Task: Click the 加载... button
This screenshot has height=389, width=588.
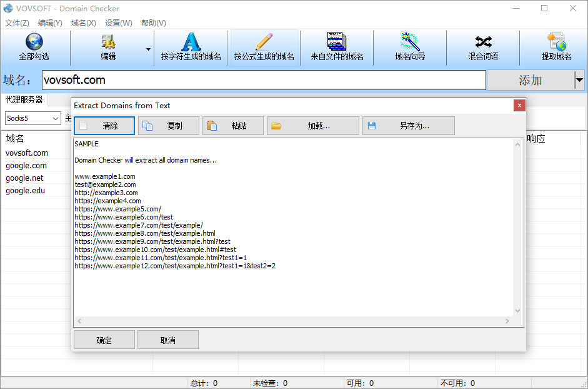Action: (313, 126)
